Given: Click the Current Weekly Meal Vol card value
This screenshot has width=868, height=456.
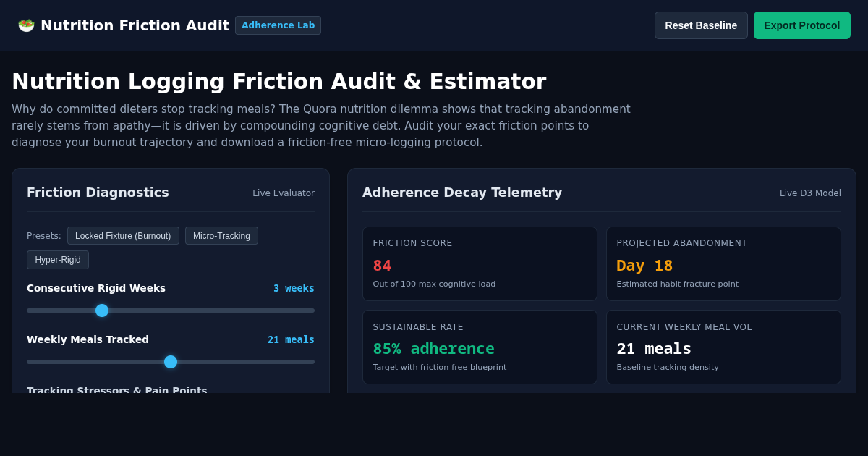Looking at the screenshot, I should tap(654, 349).
